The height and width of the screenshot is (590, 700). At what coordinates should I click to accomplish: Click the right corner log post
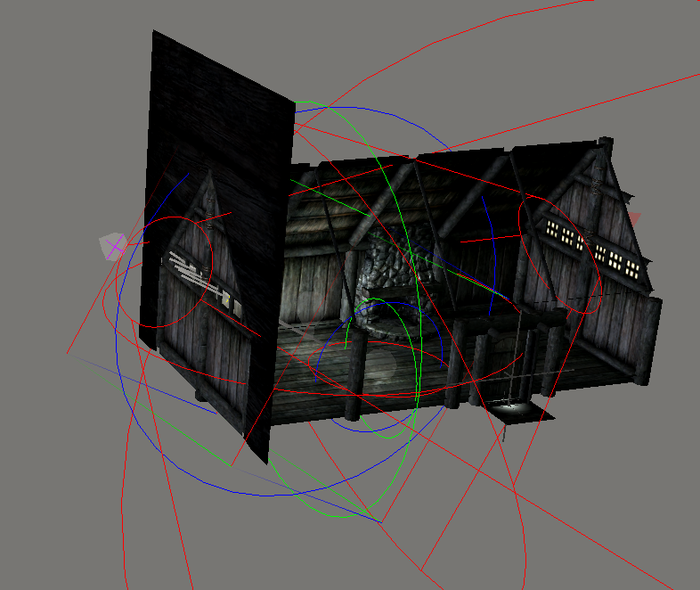(648, 339)
